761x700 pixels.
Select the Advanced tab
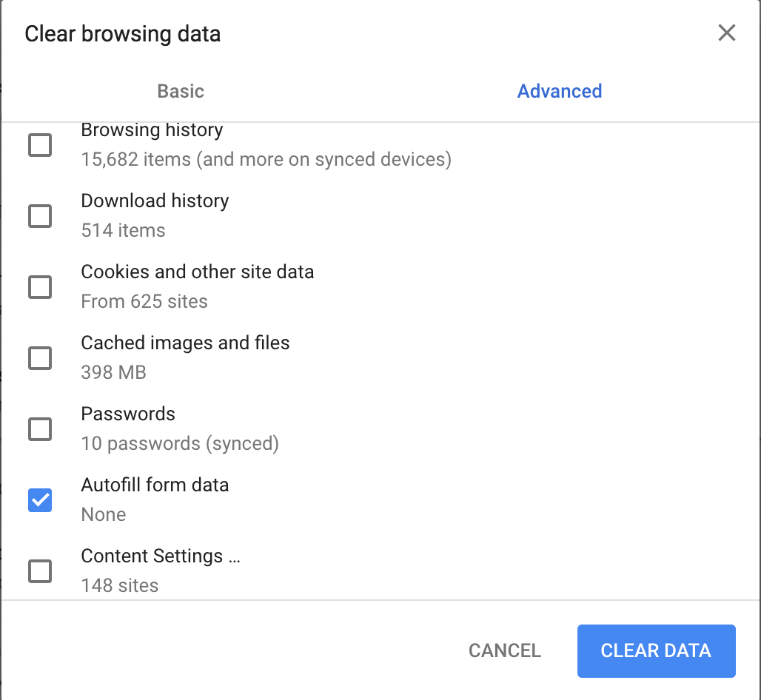pos(559,91)
